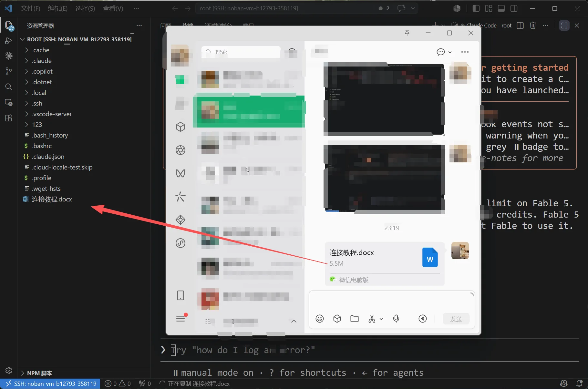588x389 pixels.
Task: Open the Explorer view in the activity bar
Action: point(9,26)
